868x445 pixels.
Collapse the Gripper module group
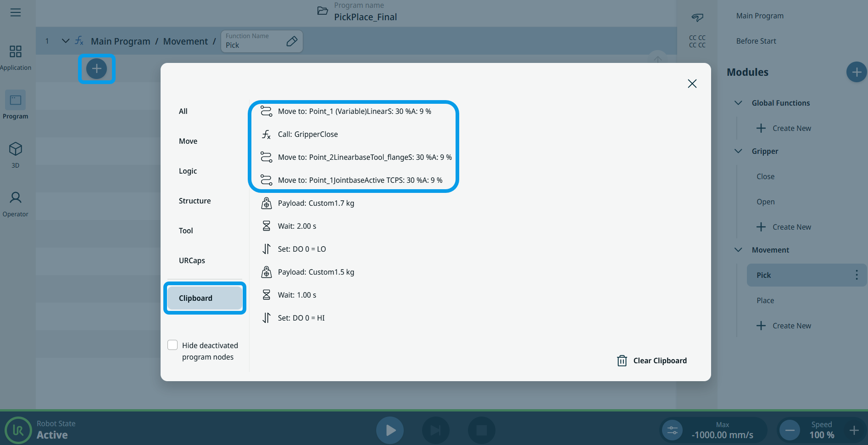[738, 151]
